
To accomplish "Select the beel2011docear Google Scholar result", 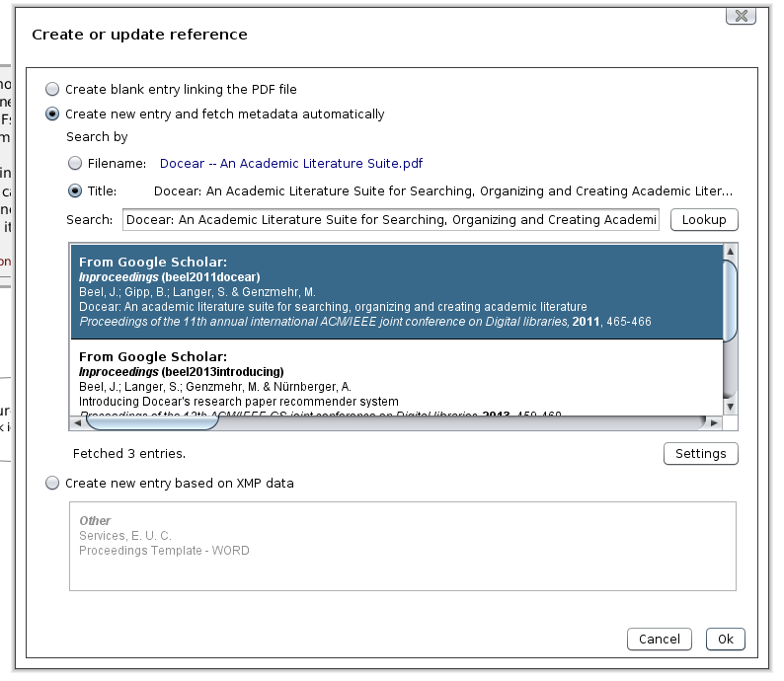I will point(397,292).
